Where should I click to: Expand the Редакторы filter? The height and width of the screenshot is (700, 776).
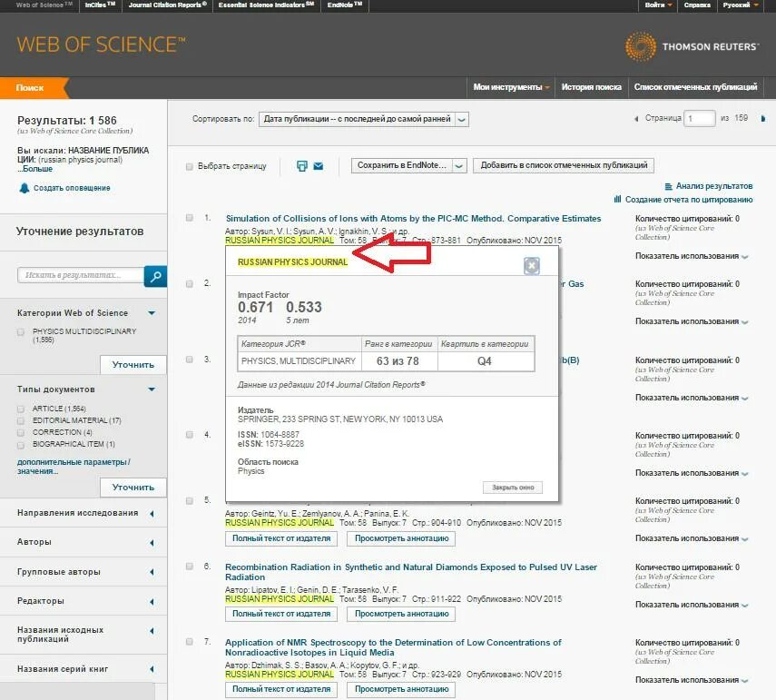152,601
